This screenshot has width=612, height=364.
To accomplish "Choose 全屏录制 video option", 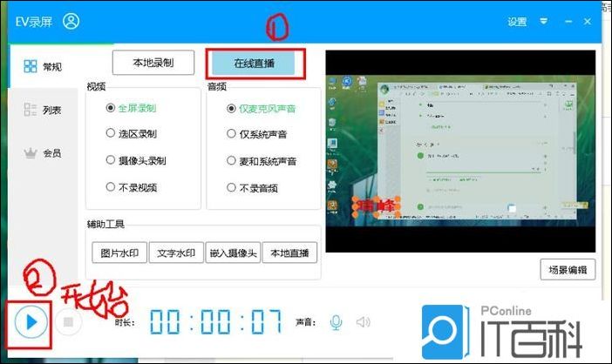I will [x=131, y=108].
